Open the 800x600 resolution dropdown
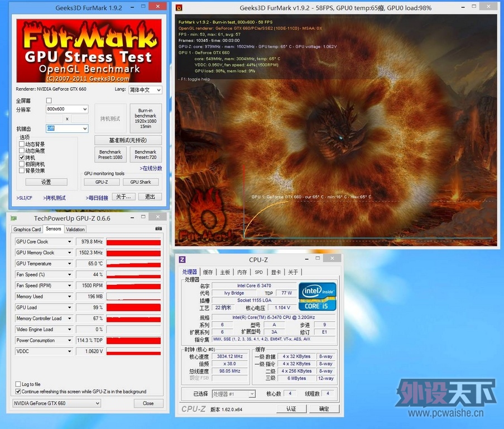 tap(67, 109)
